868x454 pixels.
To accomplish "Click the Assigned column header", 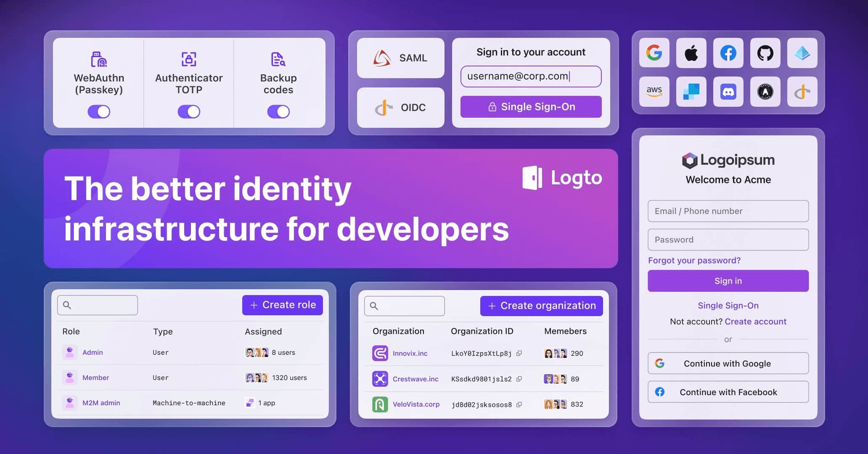I will coord(263,332).
